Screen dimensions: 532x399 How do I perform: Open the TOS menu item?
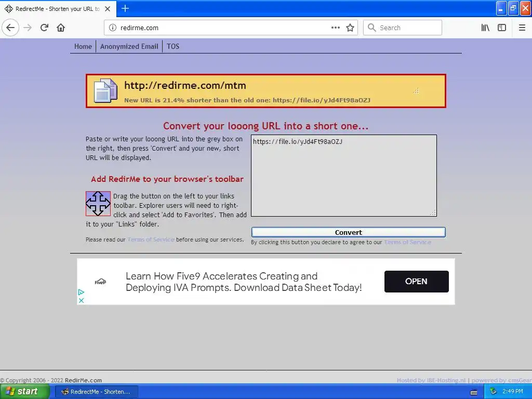(173, 46)
